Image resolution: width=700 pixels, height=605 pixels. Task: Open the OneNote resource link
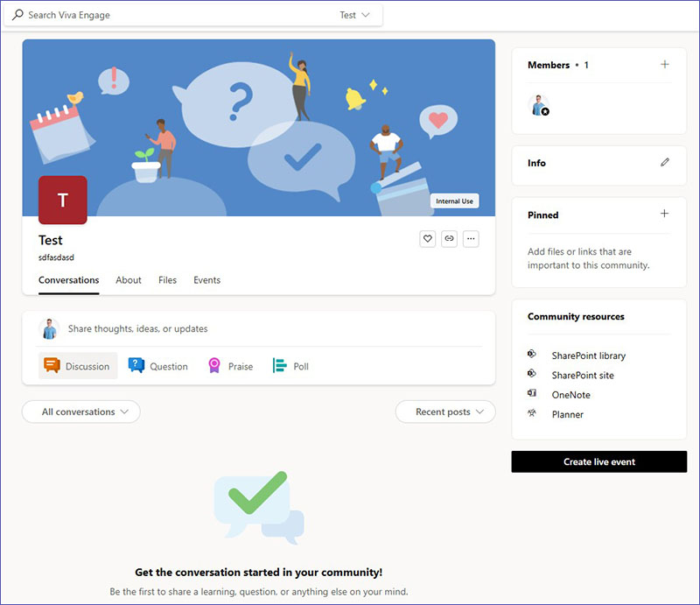point(571,395)
